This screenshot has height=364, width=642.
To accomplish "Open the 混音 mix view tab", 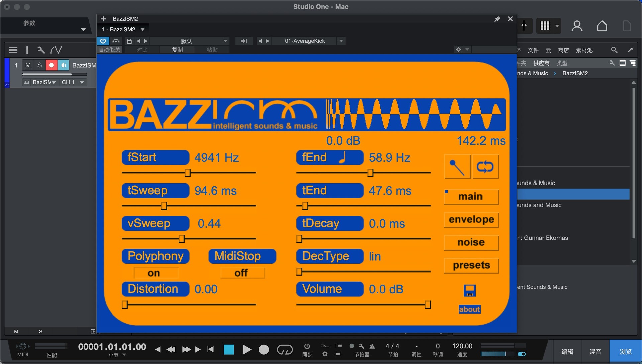I will pos(595,351).
